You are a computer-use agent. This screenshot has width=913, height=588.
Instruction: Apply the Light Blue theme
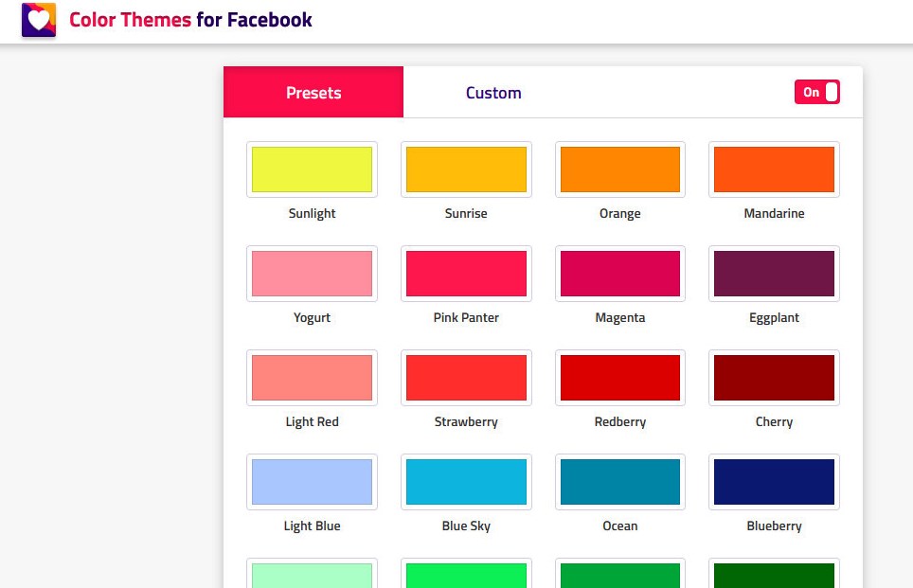pos(312,481)
